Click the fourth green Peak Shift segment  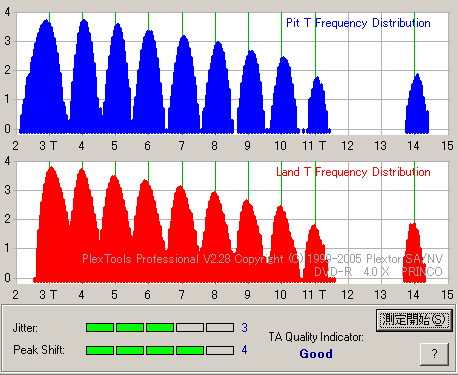pos(190,350)
